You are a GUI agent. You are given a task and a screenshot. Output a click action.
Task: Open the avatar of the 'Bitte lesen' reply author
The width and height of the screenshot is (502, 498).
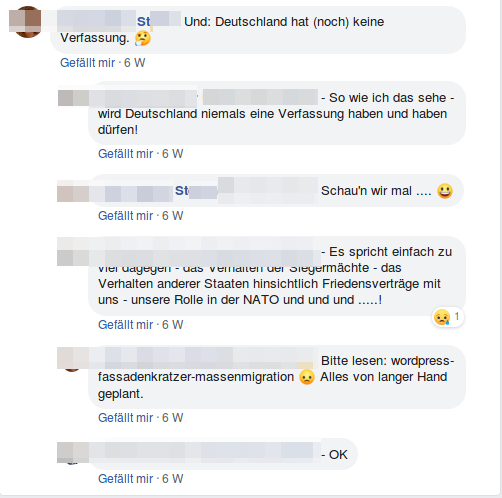(73, 360)
